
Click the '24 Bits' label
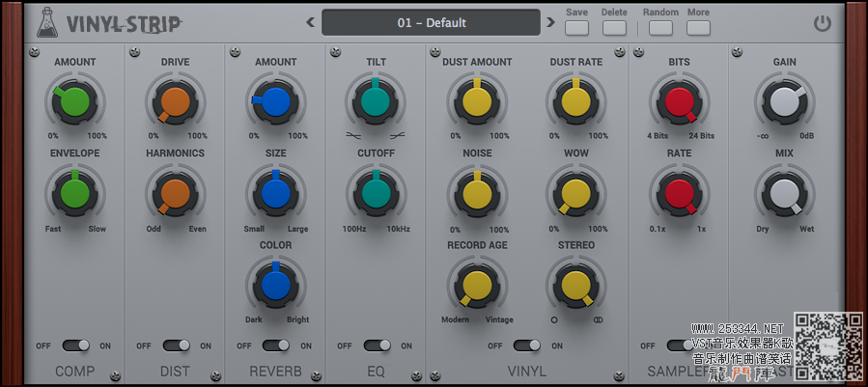[x=701, y=136]
